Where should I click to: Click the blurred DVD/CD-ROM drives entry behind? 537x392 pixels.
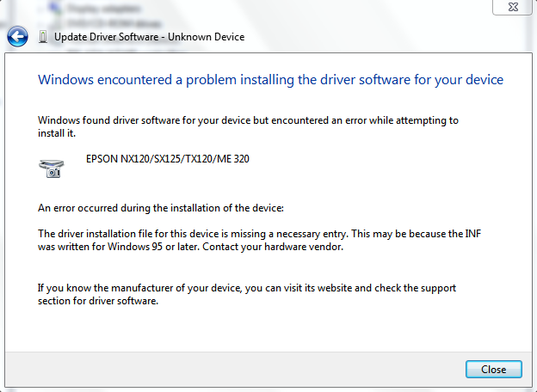click(x=114, y=23)
